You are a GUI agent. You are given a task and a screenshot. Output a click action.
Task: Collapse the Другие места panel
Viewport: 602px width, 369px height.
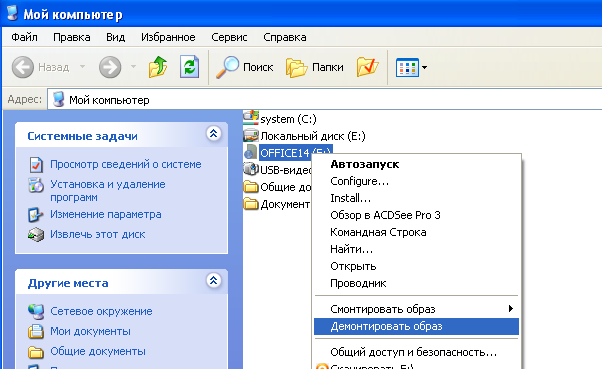213,281
